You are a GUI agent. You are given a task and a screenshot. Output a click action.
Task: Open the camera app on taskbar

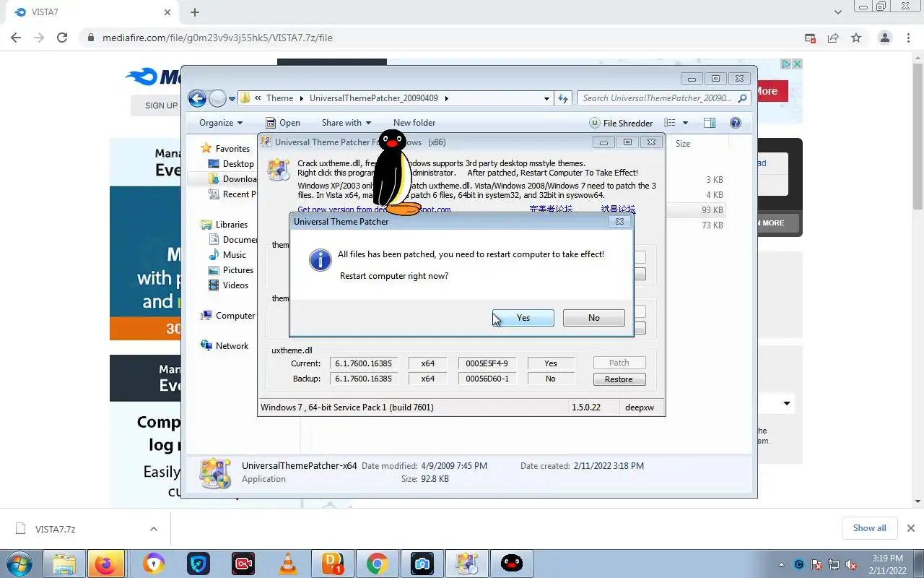pos(422,564)
